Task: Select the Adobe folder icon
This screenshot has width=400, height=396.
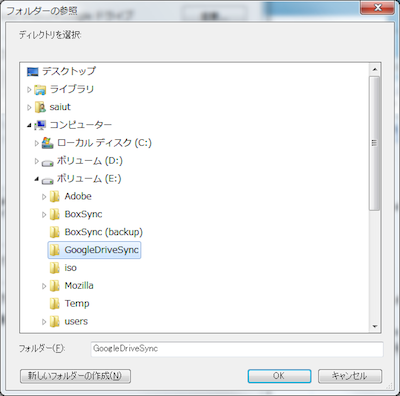Action: click(55, 197)
